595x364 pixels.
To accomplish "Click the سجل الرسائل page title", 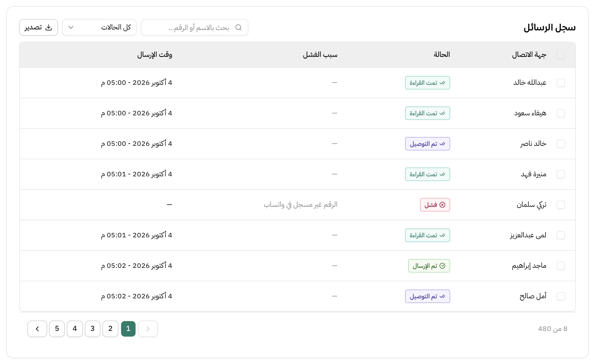I will click(550, 27).
